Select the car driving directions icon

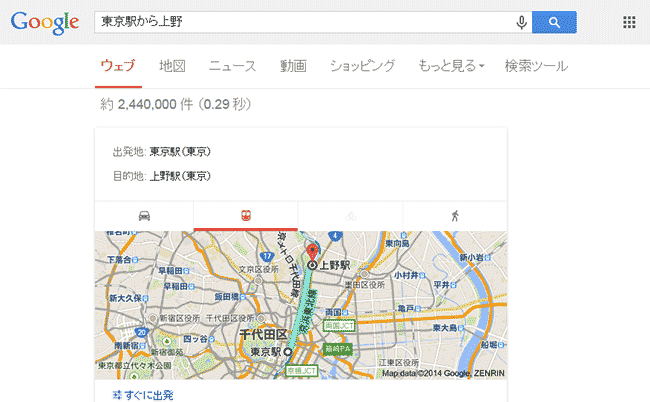point(144,216)
